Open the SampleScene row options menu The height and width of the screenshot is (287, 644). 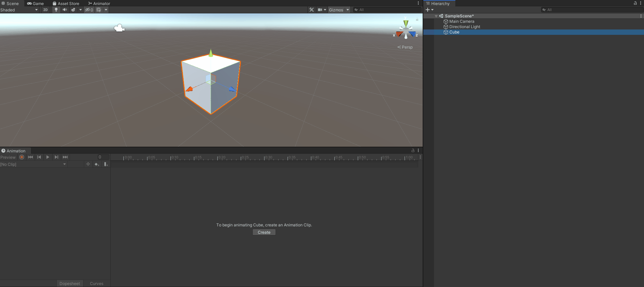(x=641, y=16)
